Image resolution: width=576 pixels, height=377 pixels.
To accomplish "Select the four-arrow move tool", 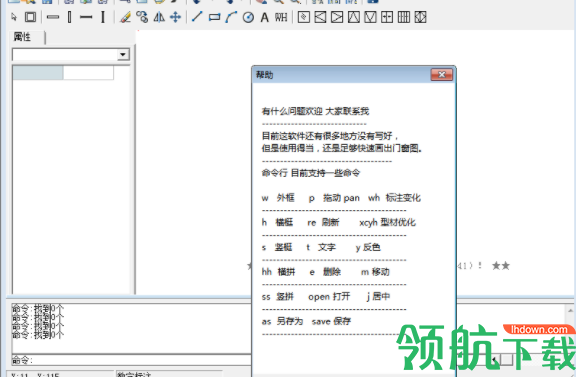I will point(176,17).
